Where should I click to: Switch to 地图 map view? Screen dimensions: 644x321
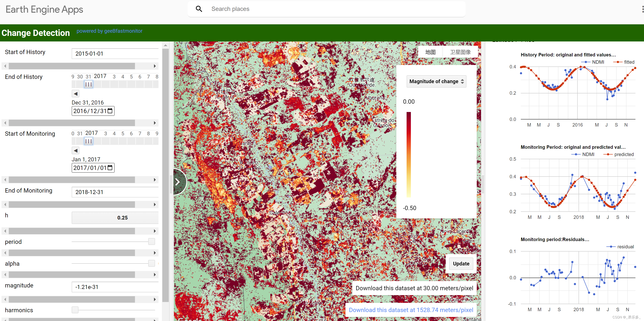[x=430, y=52]
